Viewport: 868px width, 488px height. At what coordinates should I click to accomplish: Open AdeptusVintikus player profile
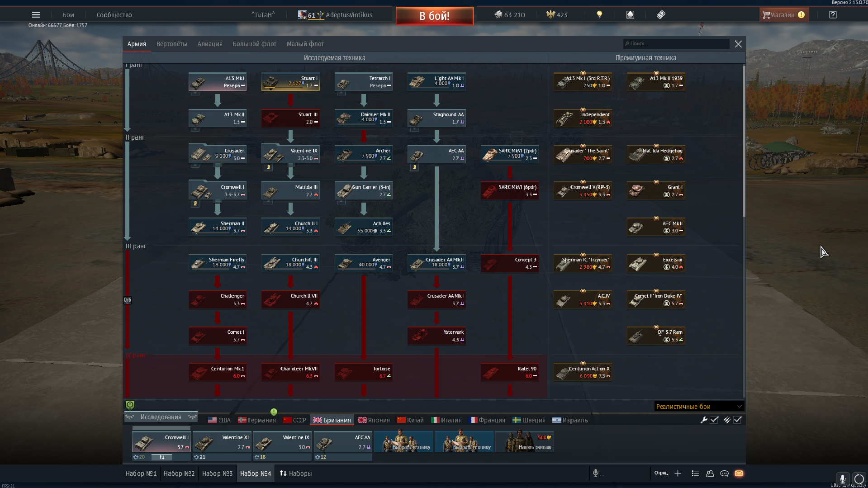click(x=349, y=15)
